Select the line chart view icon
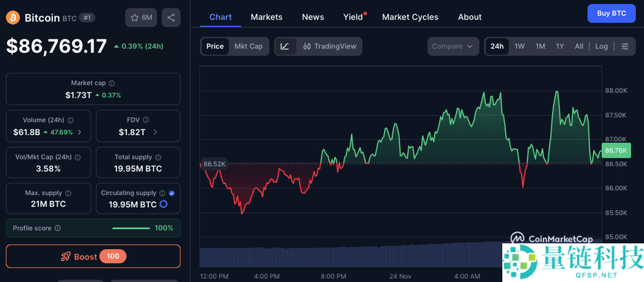Image resolution: width=644 pixels, height=282 pixels. (285, 46)
